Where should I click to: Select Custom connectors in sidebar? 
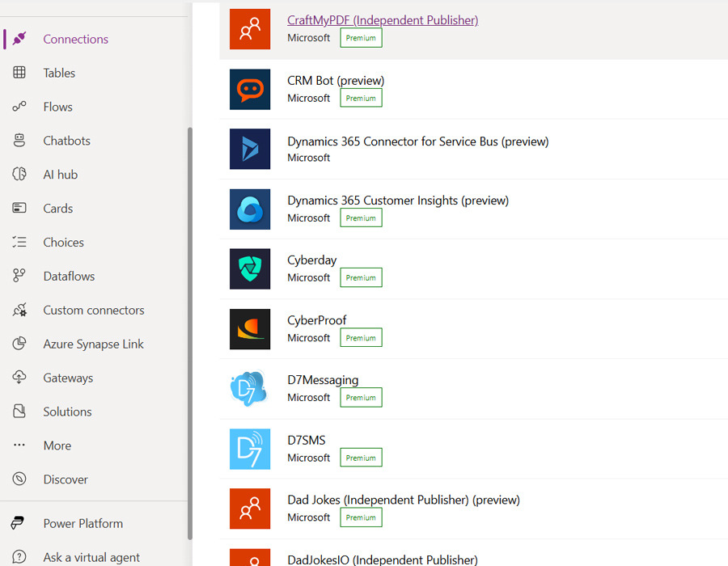93,310
